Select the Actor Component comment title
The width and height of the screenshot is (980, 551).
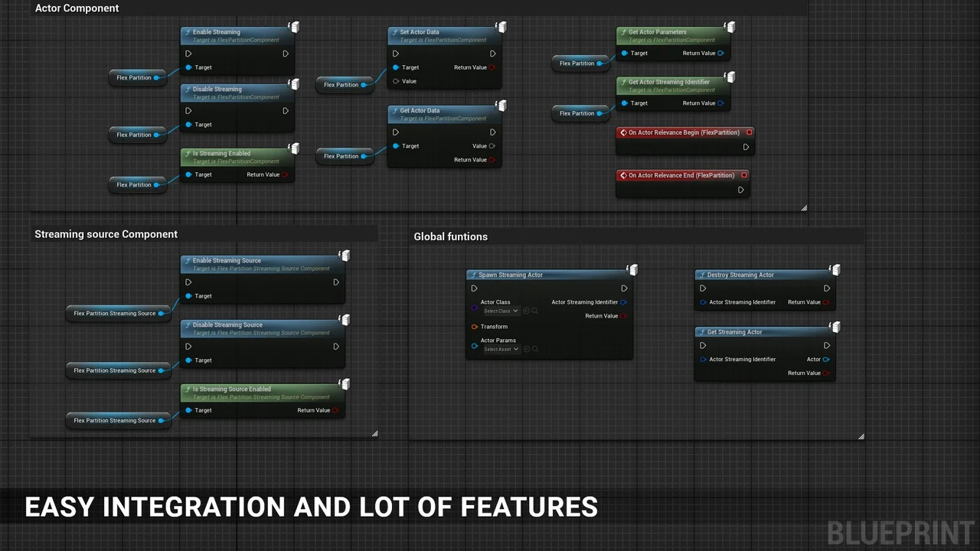[x=77, y=8]
